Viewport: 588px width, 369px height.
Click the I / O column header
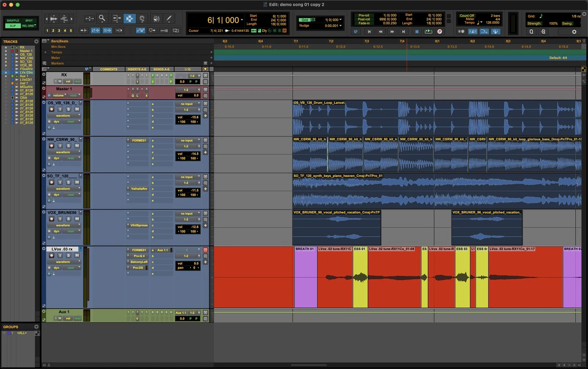(188, 69)
